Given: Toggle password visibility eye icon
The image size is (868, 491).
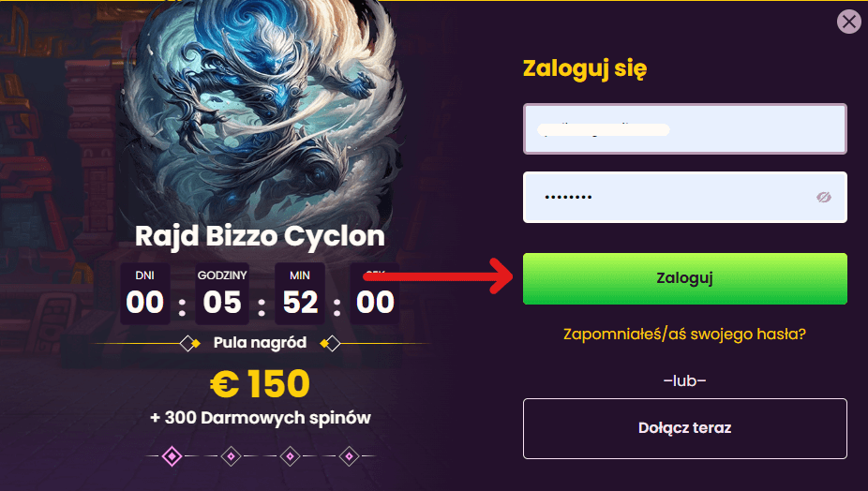Looking at the screenshot, I should [x=823, y=197].
